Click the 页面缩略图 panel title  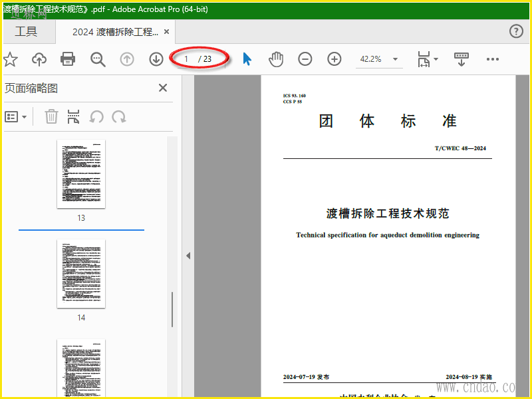click(x=31, y=88)
